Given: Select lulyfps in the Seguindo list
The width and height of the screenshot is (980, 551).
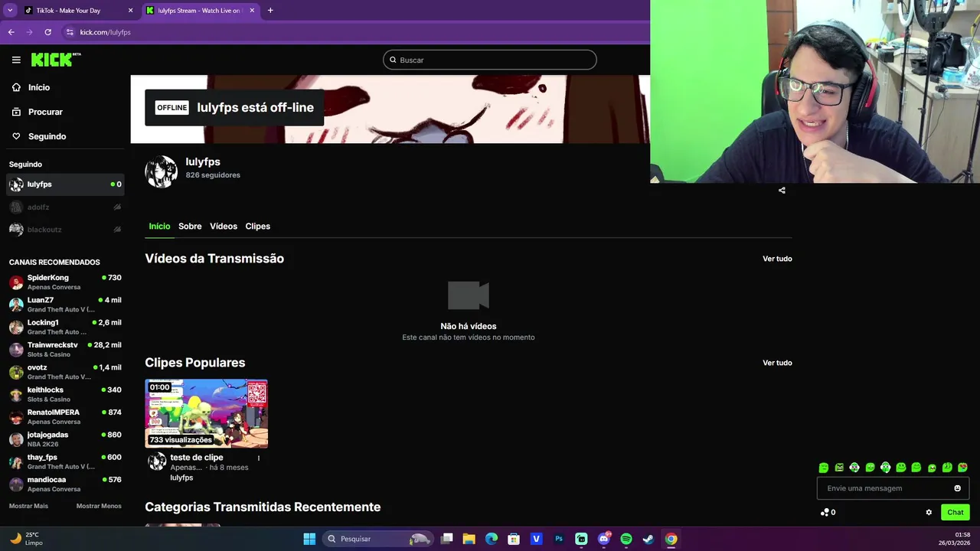Looking at the screenshot, I should 65,184.
